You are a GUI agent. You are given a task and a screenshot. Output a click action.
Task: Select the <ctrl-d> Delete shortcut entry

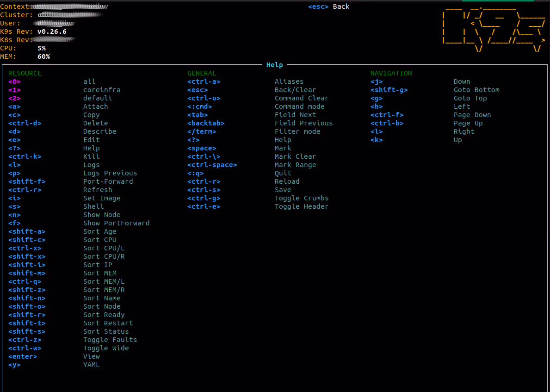pos(25,123)
